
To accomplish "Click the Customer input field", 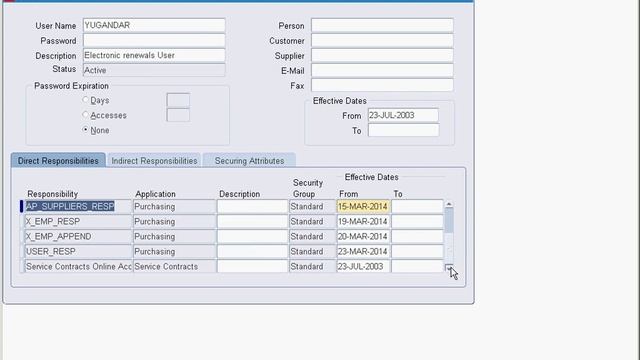I will tap(382, 40).
